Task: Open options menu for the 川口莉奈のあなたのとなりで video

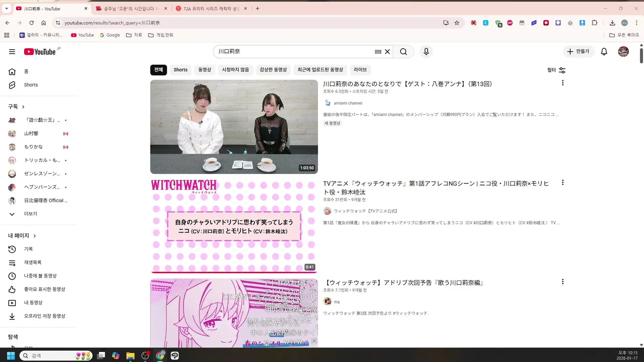Action: pyautogui.click(x=562, y=83)
